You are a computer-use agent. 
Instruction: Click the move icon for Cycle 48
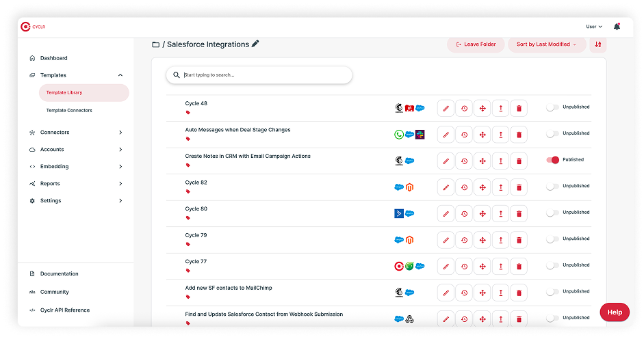[482, 109]
